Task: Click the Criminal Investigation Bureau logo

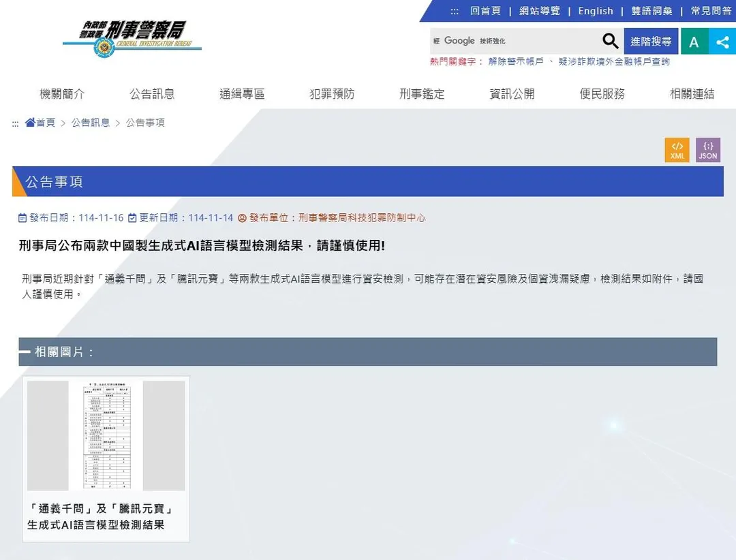Action: (x=132, y=39)
